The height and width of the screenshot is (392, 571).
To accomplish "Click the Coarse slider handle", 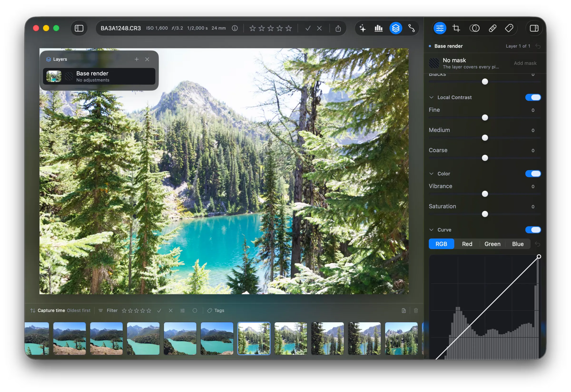I will (485, 158).
